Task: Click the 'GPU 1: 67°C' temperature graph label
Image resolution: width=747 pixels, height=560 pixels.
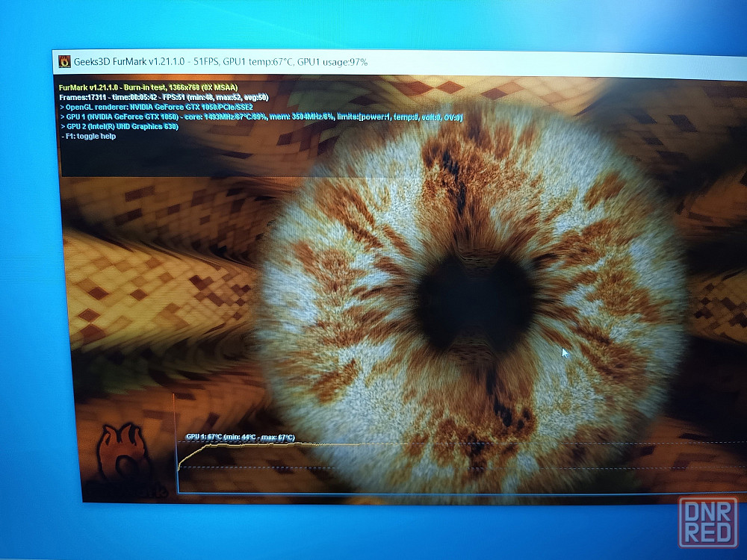Action: tap(240, 437)
